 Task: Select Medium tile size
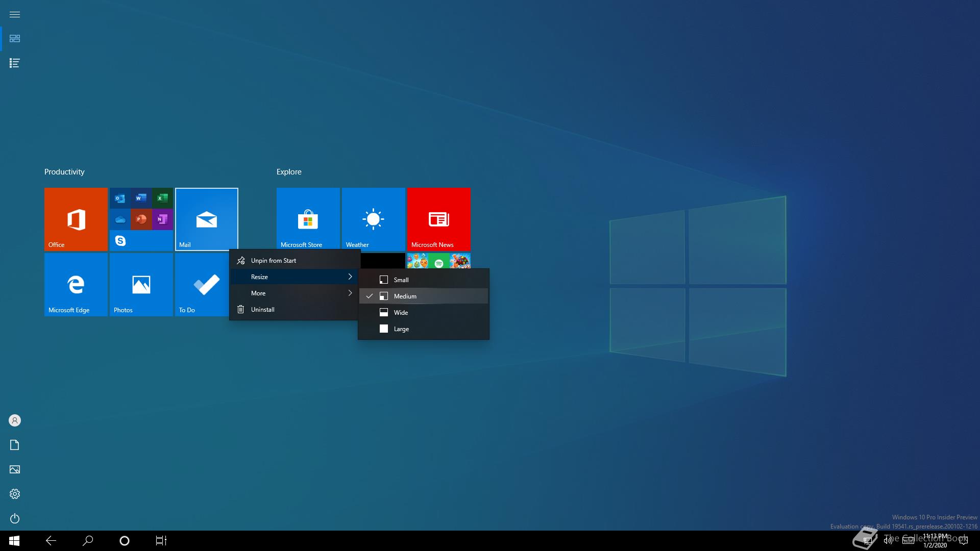coord(424,296)
